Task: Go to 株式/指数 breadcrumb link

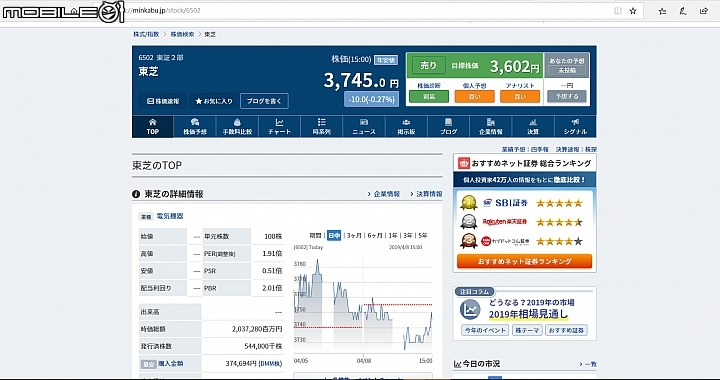Action: 146,34
